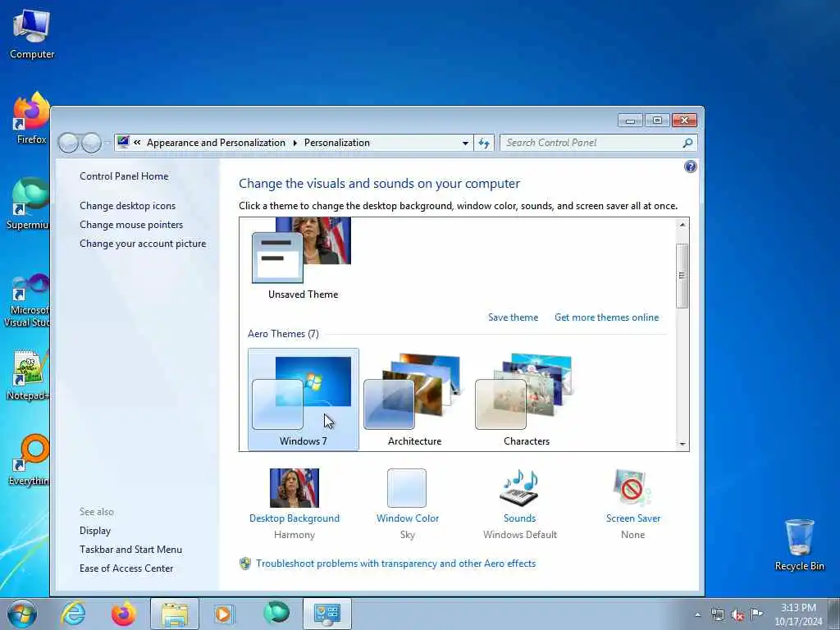840x630 pixels.
Task: Select the Windows 7 Aero theme
Action: [304, 399]
